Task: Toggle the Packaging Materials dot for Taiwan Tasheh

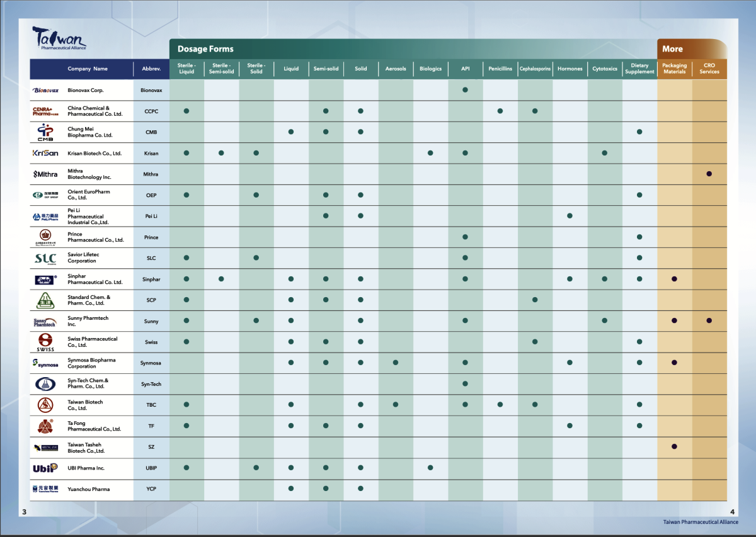Action: [674, 446]
